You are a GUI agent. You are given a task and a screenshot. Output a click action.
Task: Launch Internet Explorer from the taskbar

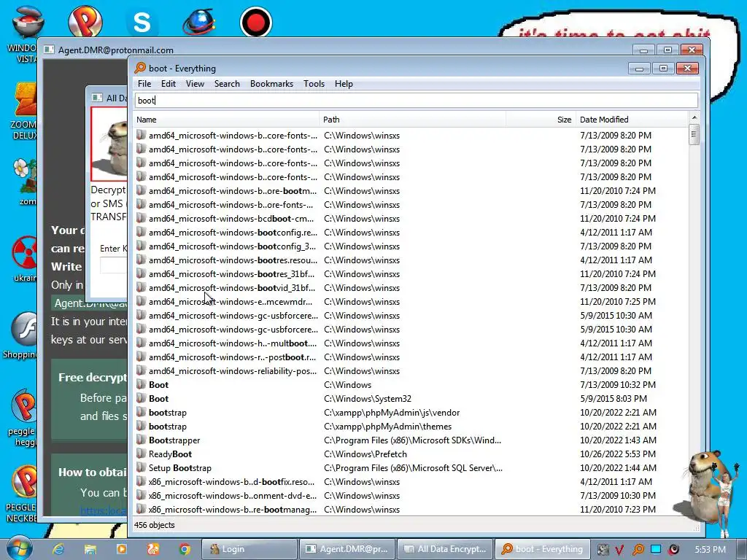(58, 549)
